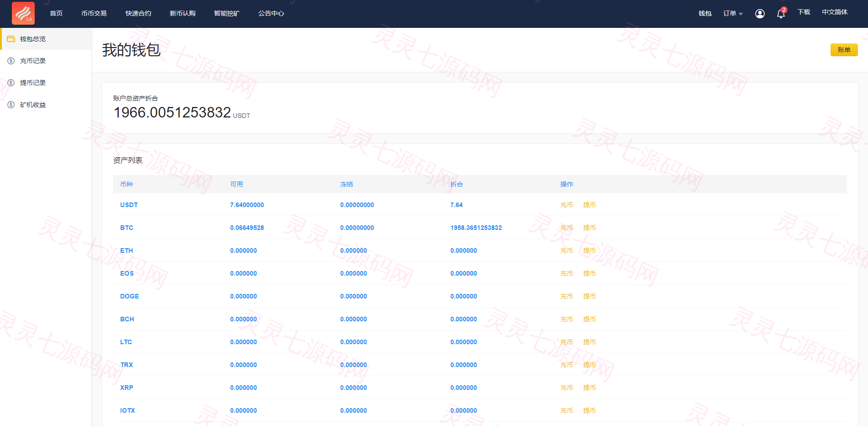Click the orange LA site logo
This screenshot has width=868, height=426.
pyautogui.click(x=23, y=13)
